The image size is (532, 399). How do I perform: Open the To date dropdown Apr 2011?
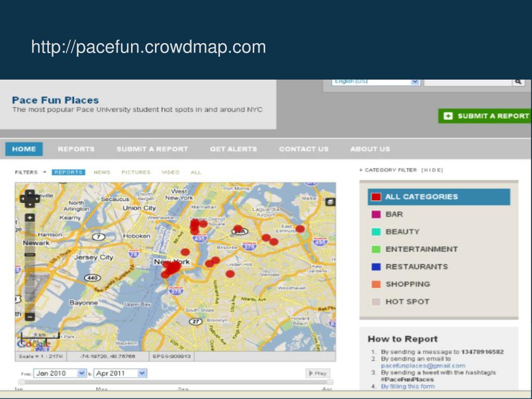pyautogui.click(x=120, y=373)
